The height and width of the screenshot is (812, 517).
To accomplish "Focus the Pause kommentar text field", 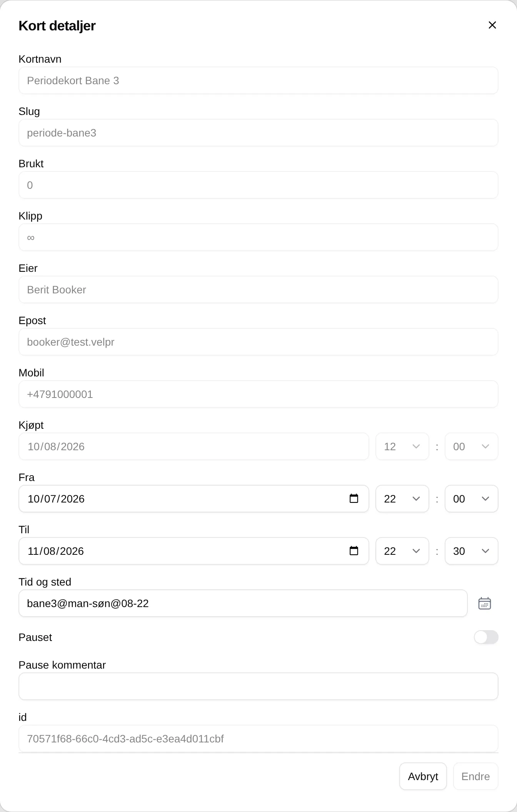I will coord(258,686).
